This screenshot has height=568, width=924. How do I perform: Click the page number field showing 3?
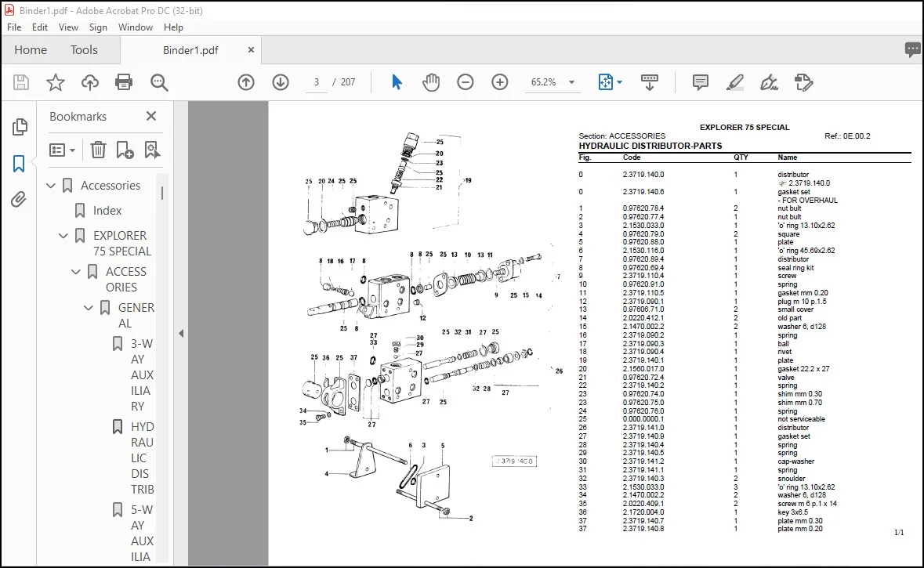click(317, 82)
